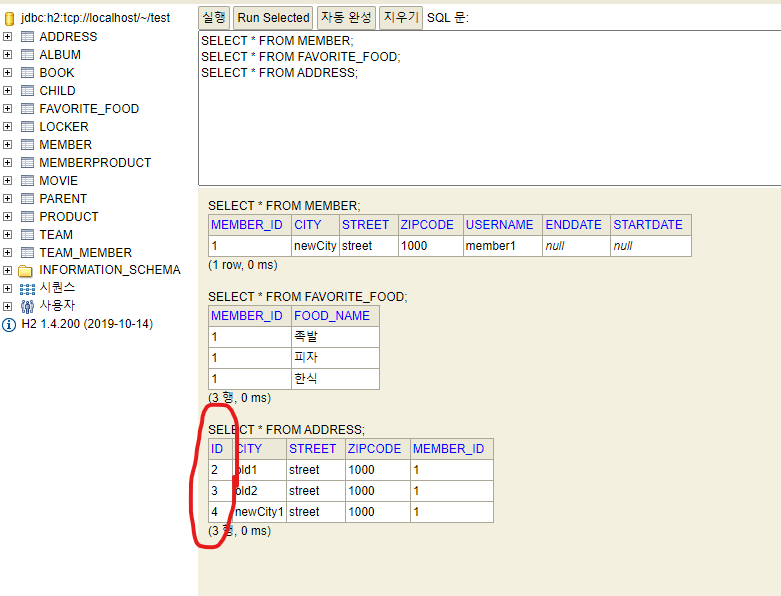Expand the PRODUCT table node
Image resolution: width=781 pixels, height=596 pixels.
coord(7,217)
